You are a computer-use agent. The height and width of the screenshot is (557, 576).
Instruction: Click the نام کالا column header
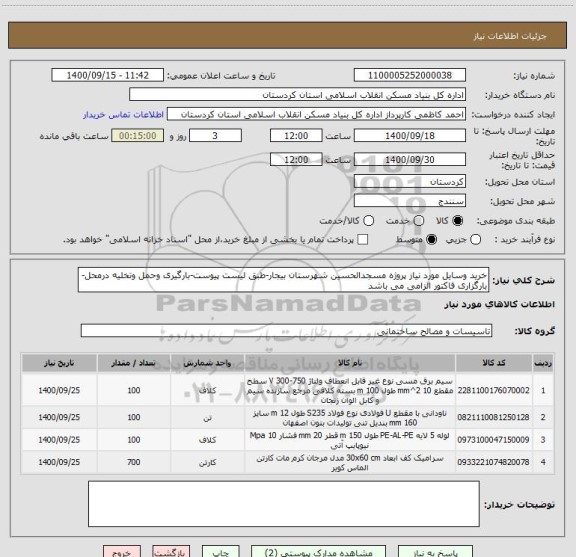point(350,363)
